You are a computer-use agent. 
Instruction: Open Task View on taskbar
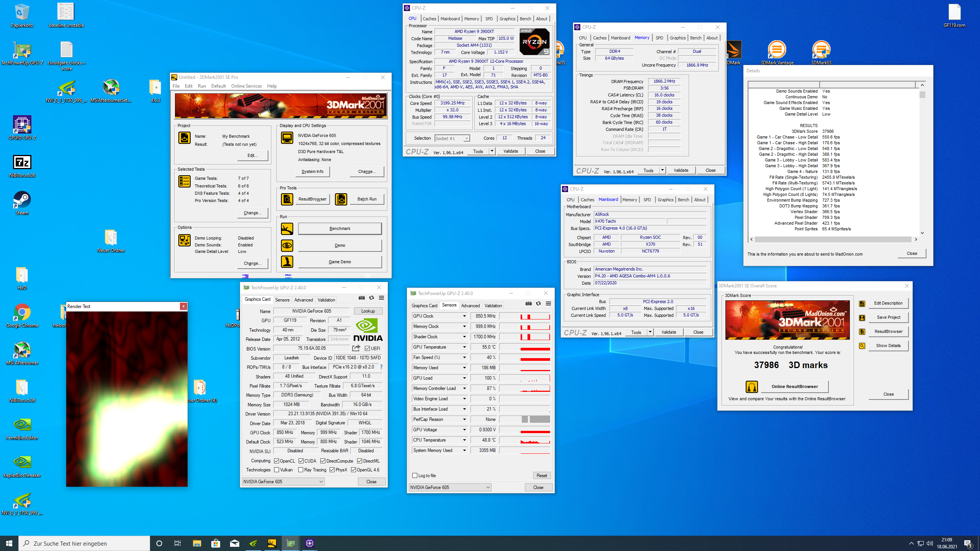click(178, 543)
